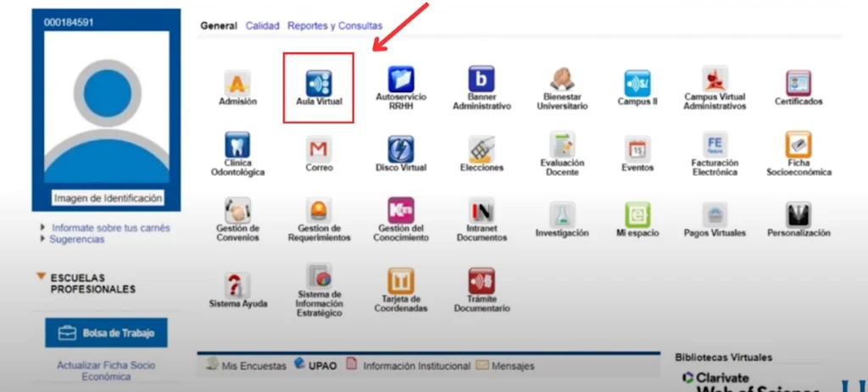Open the Sugerencias link
The height and width of the screenshot is (392, 868).
point(76,240)
